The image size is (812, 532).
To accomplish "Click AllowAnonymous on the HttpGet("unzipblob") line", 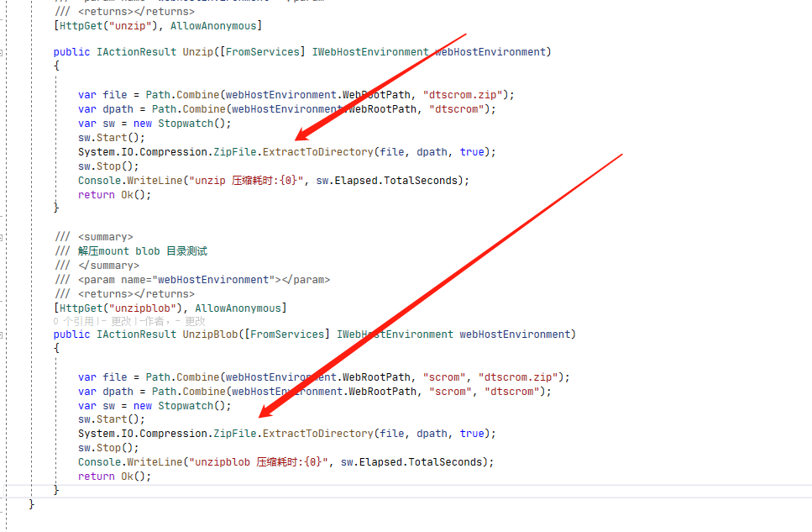I will [x=238, y=308].
